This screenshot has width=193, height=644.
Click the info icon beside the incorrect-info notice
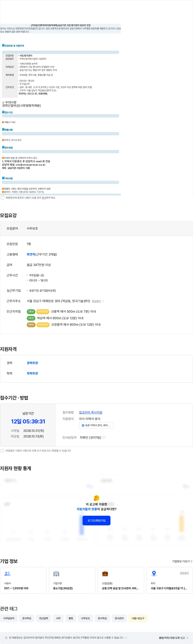(2, 198)
